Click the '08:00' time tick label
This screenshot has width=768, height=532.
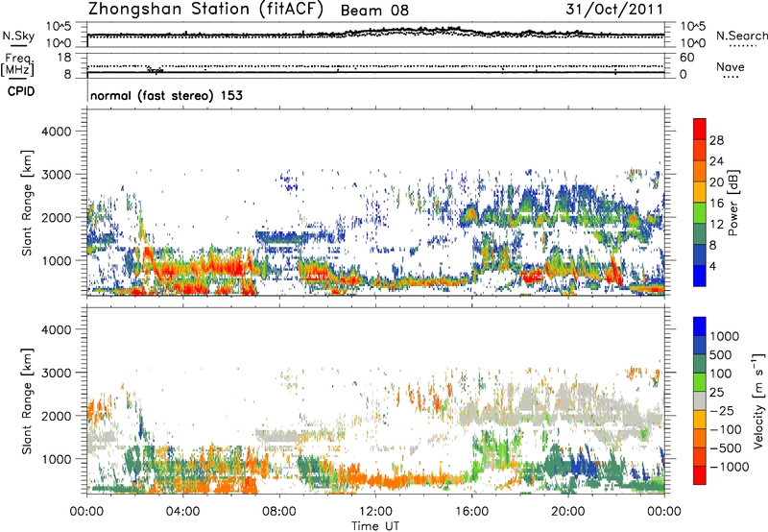(x=279, y=512)
